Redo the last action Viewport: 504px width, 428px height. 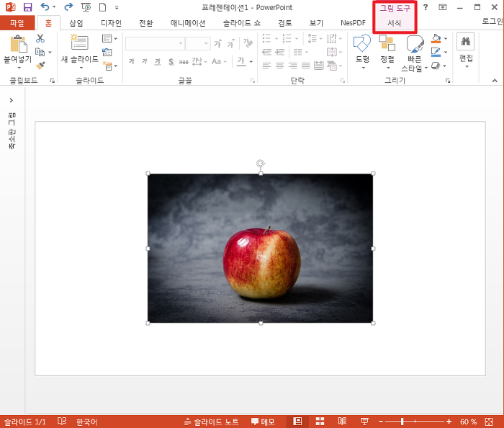(x=68, y=6)
